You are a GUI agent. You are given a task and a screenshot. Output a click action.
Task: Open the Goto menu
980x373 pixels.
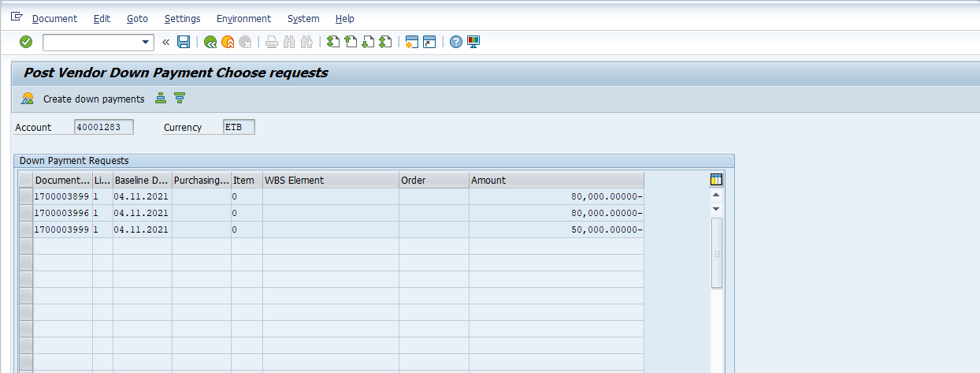click(x=138, y=18)
